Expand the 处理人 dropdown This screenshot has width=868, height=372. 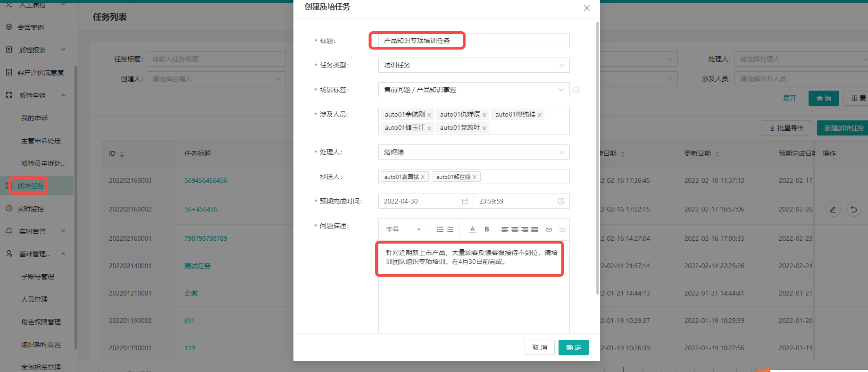point(474,152)
